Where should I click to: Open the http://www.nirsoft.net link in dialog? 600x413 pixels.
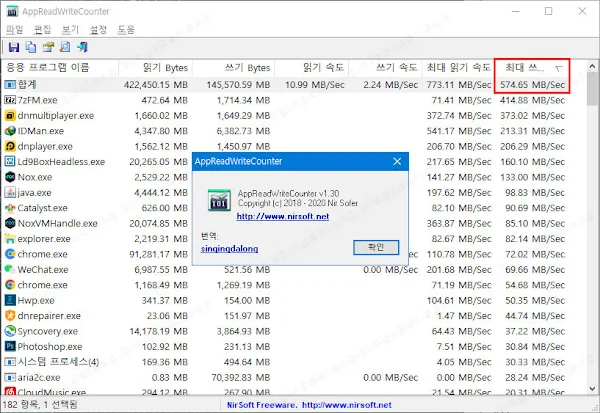click(283, 216)
